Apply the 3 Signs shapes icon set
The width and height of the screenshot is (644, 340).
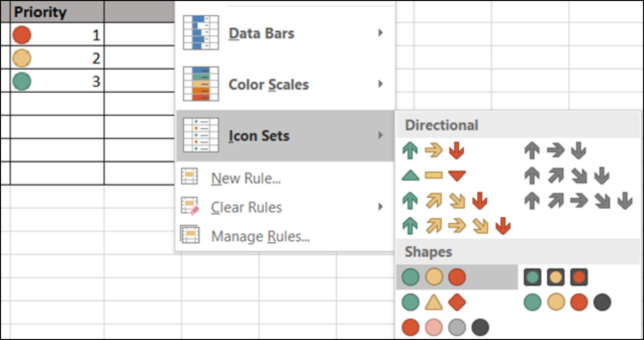[434, 302]
